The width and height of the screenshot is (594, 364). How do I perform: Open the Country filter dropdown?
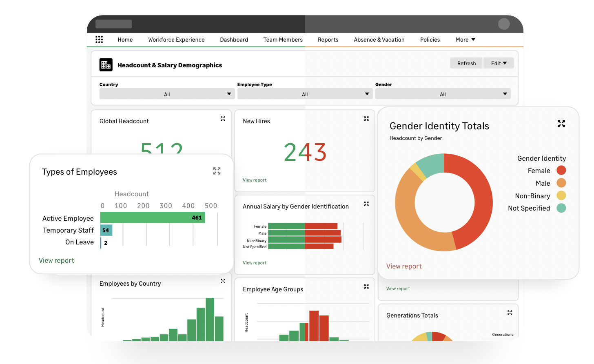167,94
